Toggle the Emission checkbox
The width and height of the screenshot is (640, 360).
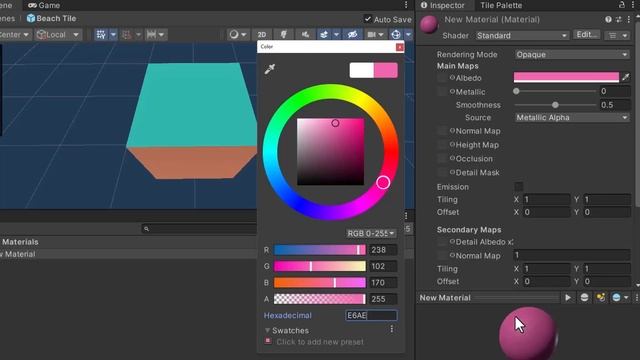tap(518, 187)
